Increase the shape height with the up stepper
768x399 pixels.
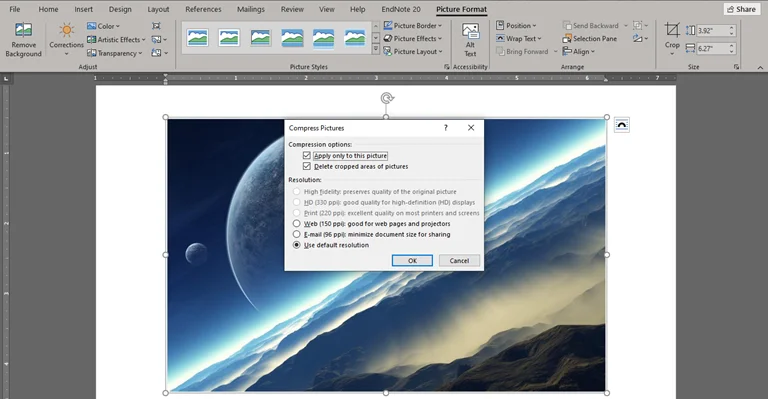(732, 27)
